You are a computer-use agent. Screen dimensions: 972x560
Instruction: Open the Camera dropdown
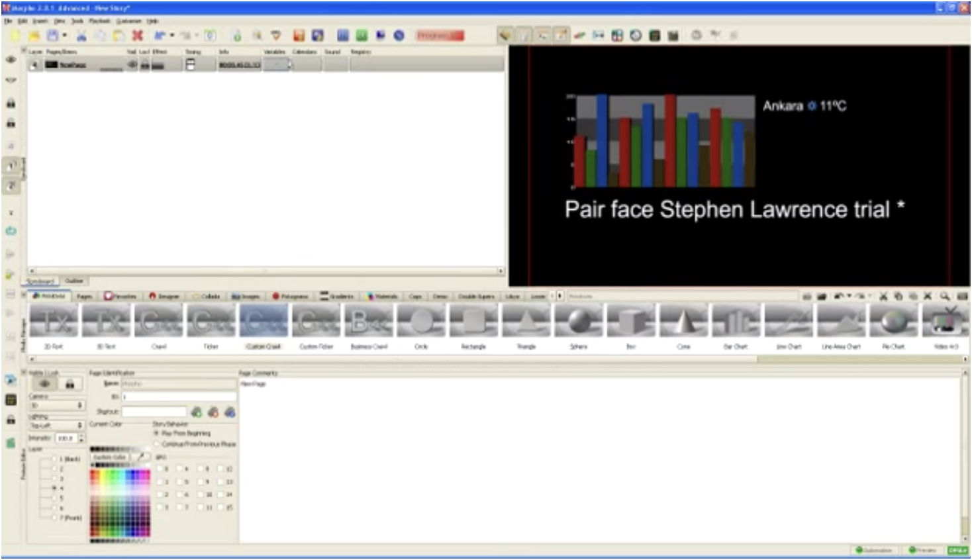coord(57,404)
